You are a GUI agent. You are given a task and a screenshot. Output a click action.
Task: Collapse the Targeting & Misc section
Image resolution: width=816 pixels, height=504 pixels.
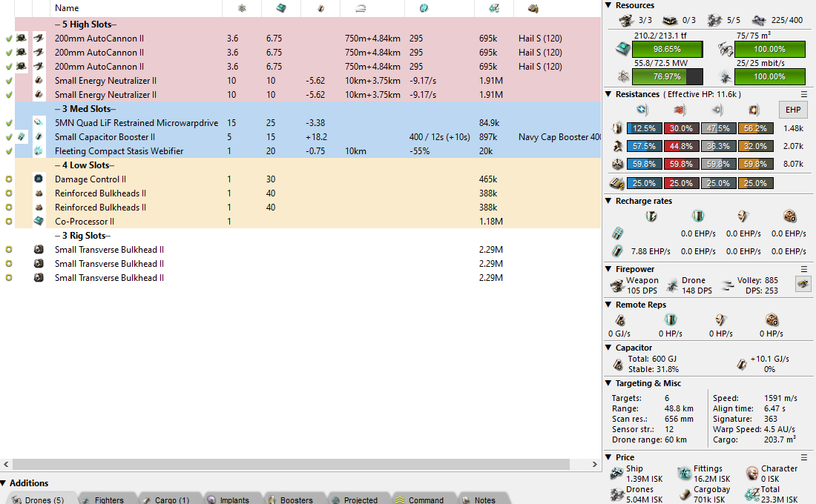608,384
